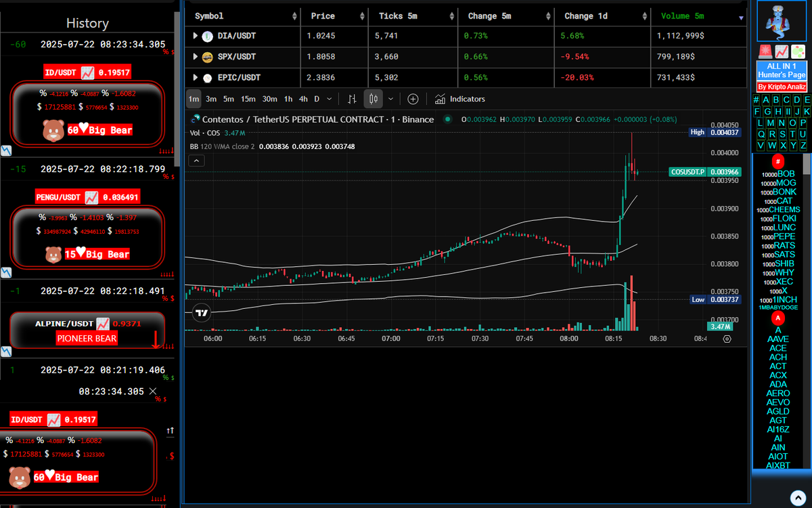
Task: Click BB 120 WMA indicator legend
Action: 222,146
